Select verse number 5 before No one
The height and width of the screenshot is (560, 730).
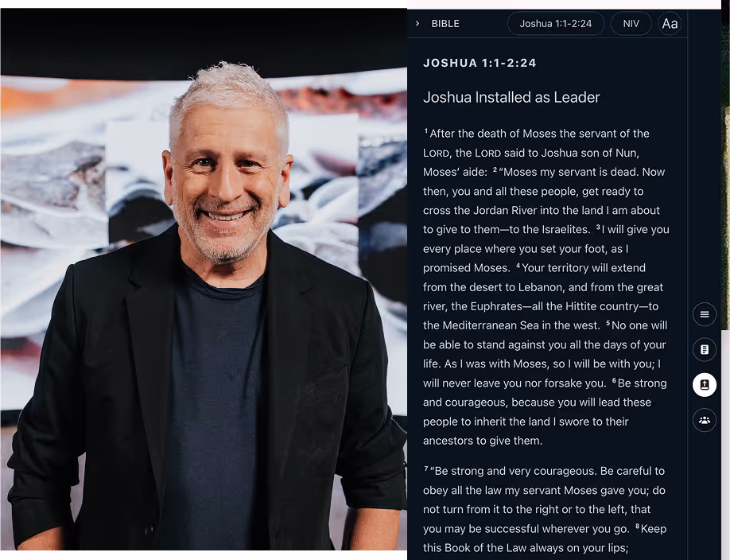tap(608, 323)
